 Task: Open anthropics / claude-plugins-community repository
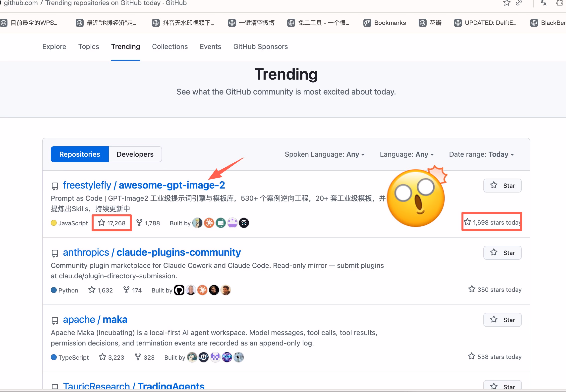(152, 252)
